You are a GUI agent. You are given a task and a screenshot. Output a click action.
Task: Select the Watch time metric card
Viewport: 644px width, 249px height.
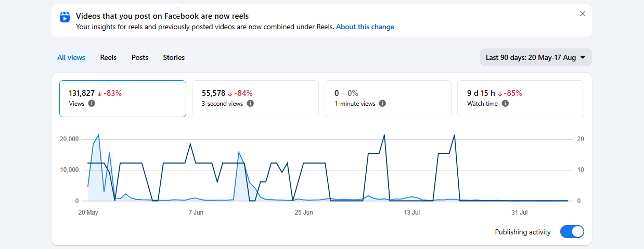[x=521, y=98]
